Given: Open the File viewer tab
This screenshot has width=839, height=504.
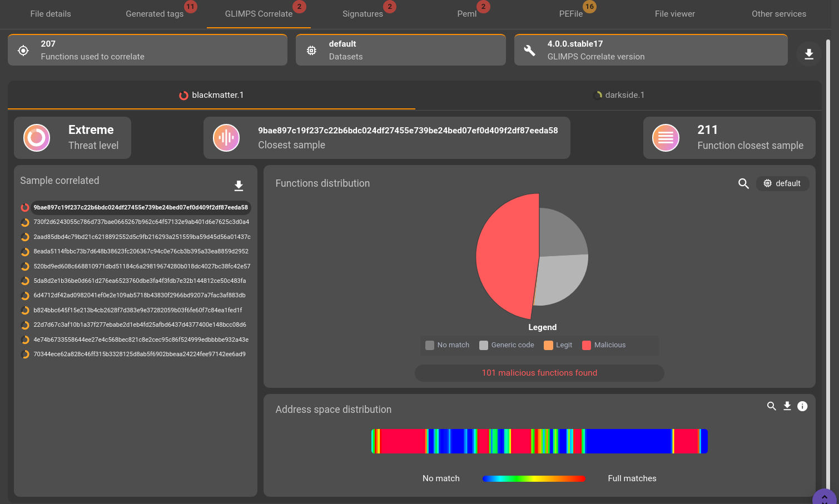Looking at the screenshot, I should click(x=675, y=14).
